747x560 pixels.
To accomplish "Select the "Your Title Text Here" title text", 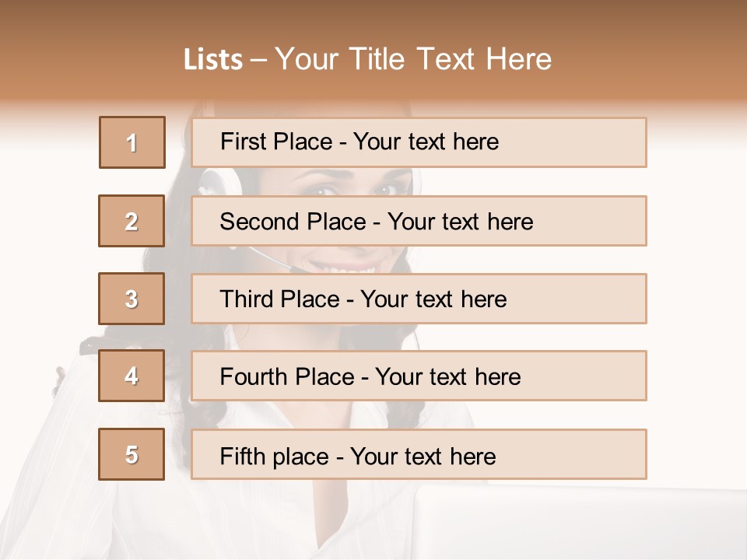I will 413,59.
